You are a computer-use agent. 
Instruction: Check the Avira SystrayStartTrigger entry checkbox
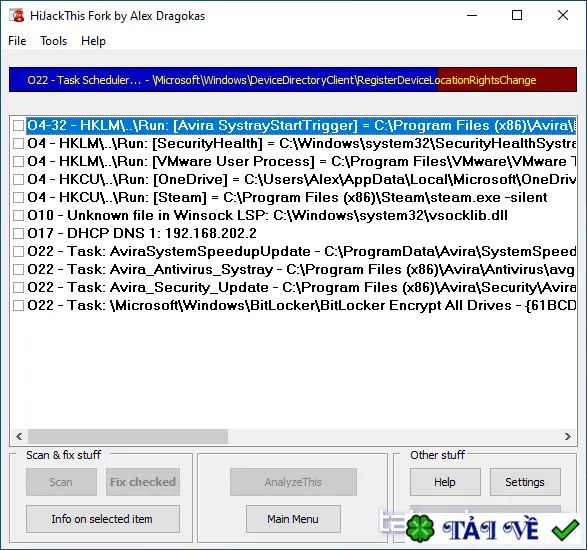point(18,125)
